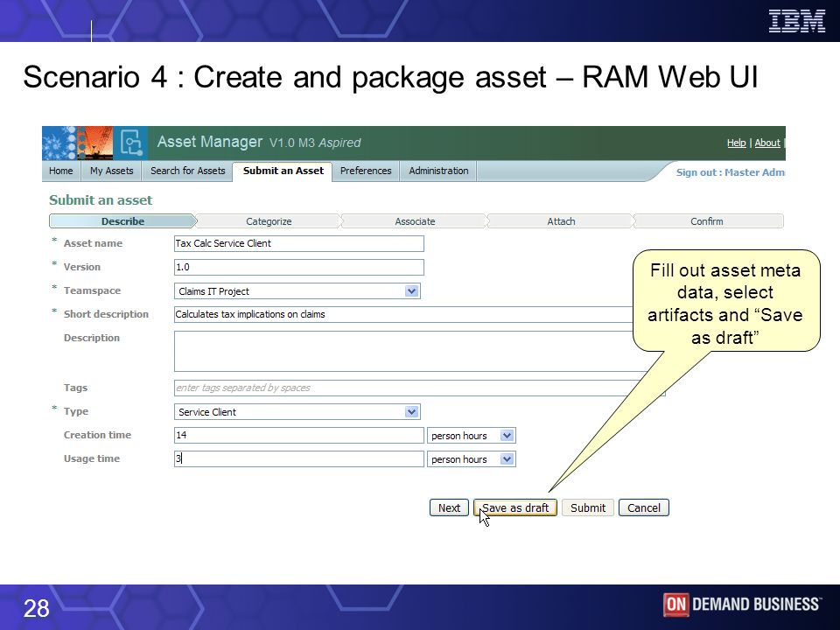
Task: Open the Teamspace dropdown
Action: [297, 290]
